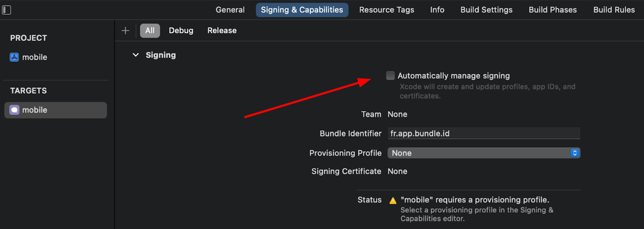Image resolution: width=644 pixels, height=229 pixels.
Task: Filter by Release configuration
Action: tap(222, 30)
